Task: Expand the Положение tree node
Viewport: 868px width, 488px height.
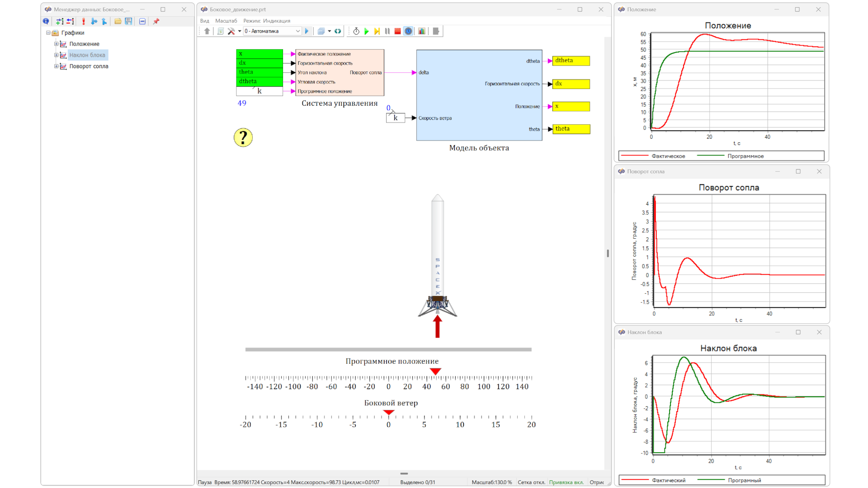Action: [56, 44]
